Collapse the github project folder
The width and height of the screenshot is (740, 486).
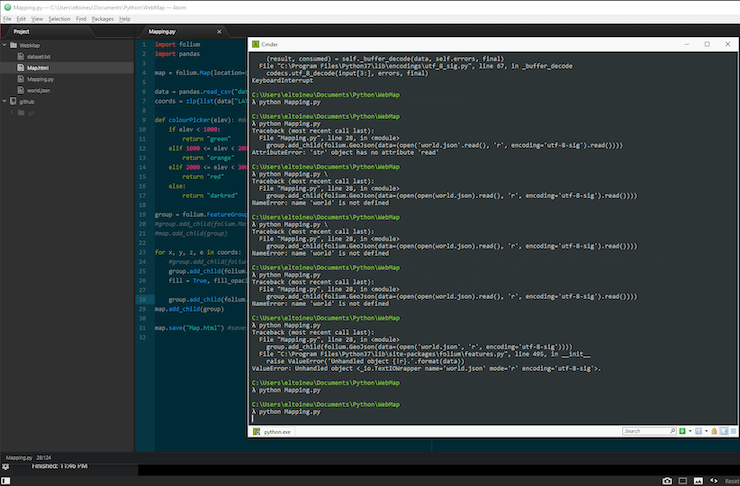click(6, 101)
